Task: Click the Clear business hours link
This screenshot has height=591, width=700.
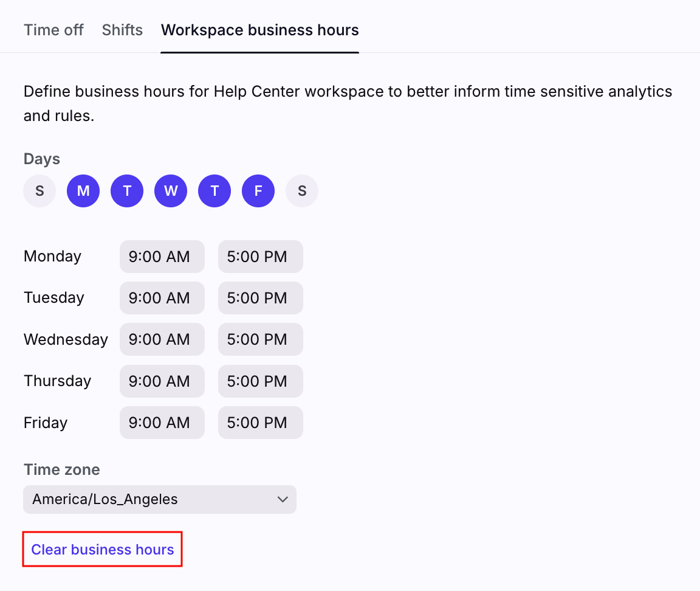Action: click(103, 550)
